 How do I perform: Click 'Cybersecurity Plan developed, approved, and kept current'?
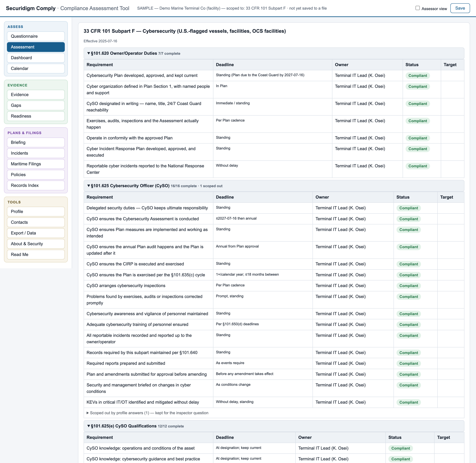coord(142,75)
